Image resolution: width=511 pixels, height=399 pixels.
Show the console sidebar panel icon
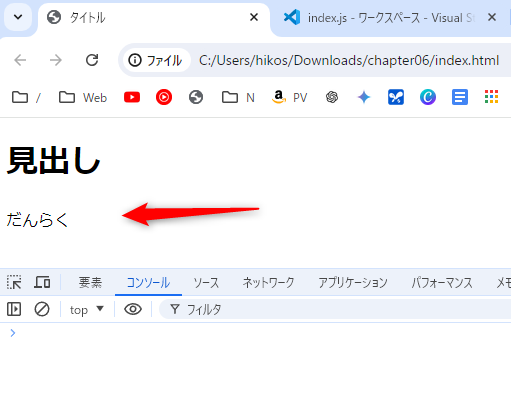point(14,309)
